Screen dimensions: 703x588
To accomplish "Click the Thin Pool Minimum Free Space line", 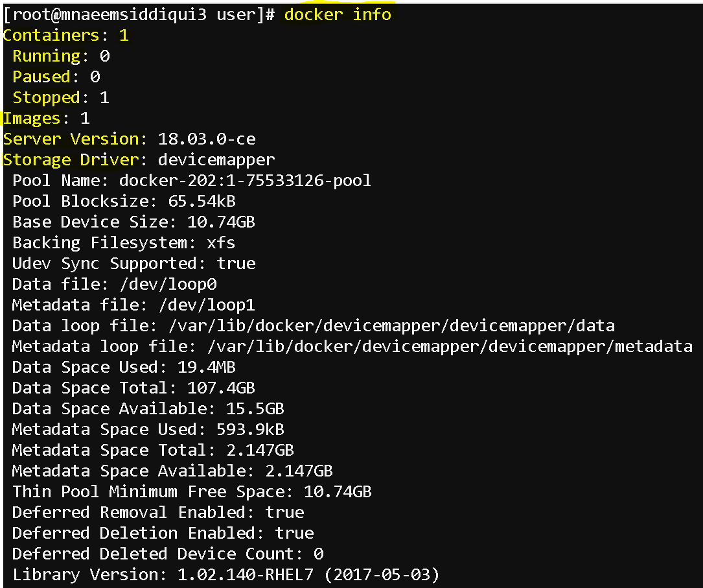I will (192, 491).
